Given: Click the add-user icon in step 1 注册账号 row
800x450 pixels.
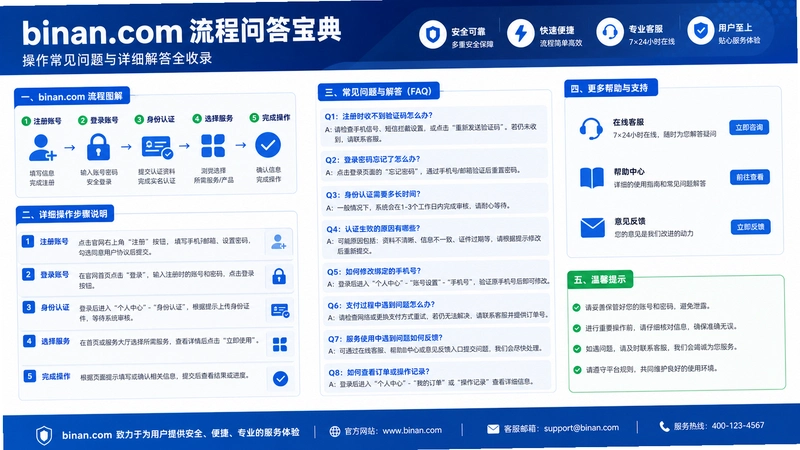Looking at the screenshot, I should [x=279, y=242].
